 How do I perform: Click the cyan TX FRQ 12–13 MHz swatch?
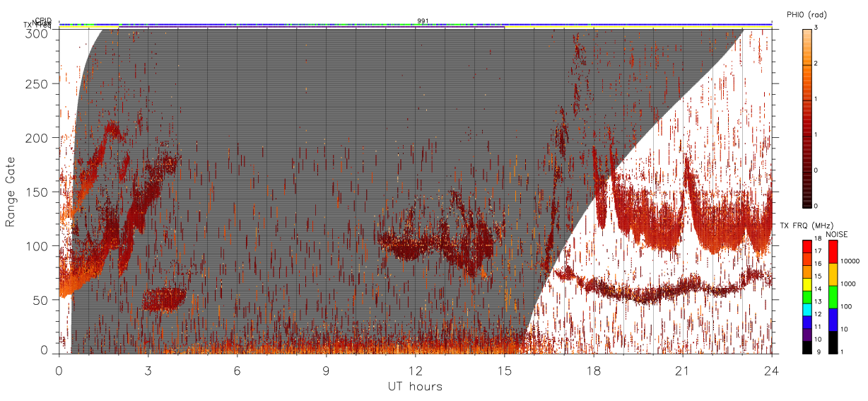(x=807, y=309)
